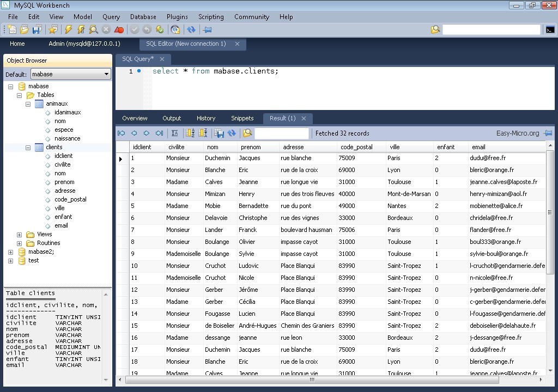Collapse the mabase schema node
This screenshot has width=558, height=392.
coord(11,87)
